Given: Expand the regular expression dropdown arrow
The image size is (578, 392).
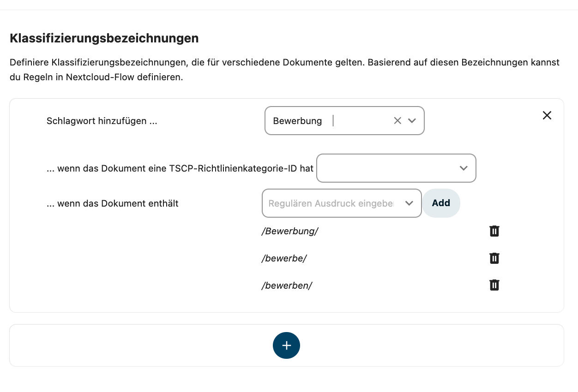Looking at the screenshot, I should click(409, 203).
